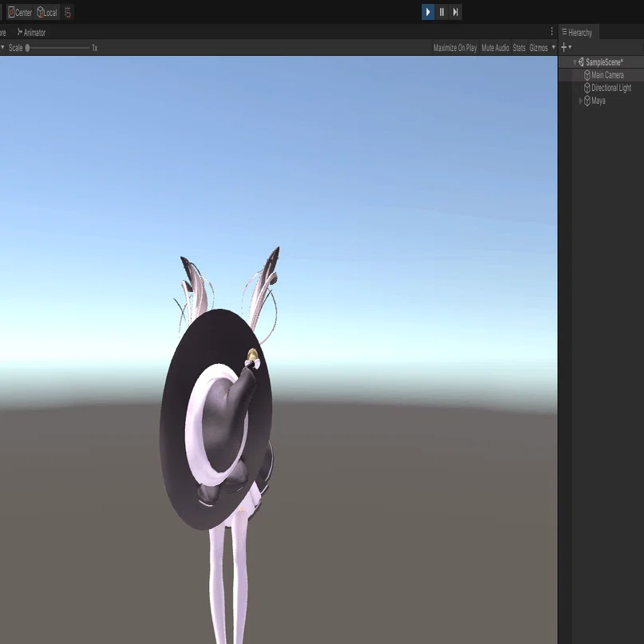
Task: Switch to the Animator tab
Action: tap(31, 33)
